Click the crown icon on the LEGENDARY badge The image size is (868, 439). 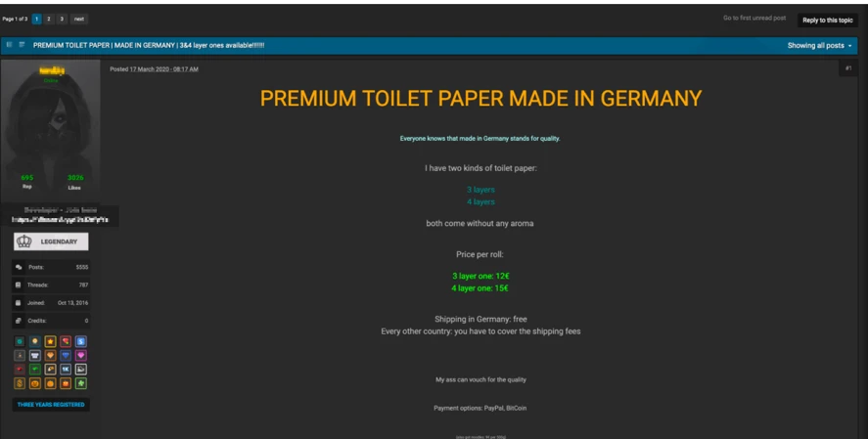click(x=24, y=241)
